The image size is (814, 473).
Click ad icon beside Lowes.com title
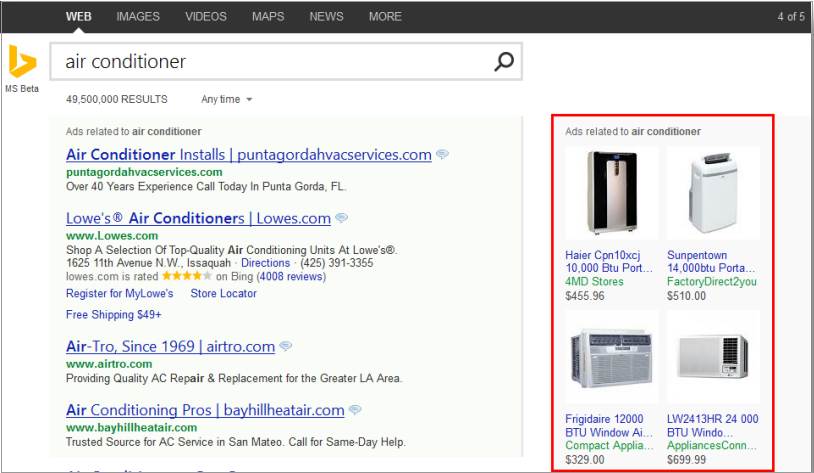pyautogui.click(x=341, y=218)
